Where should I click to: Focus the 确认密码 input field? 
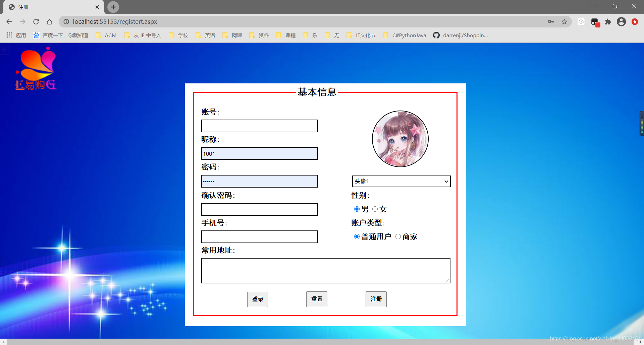coord(259,209)
